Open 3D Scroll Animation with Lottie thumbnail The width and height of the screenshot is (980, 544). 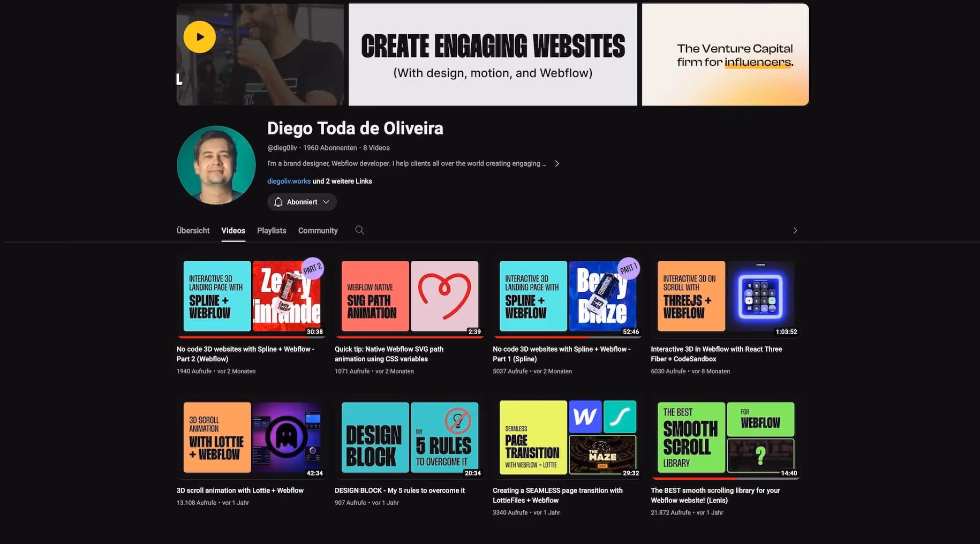coord(252,438)
